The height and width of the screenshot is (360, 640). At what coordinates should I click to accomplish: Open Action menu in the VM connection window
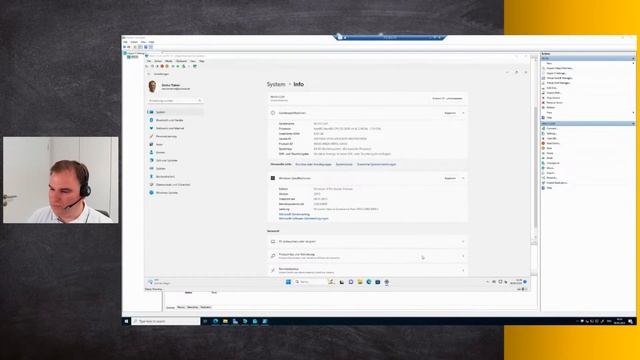158,61
